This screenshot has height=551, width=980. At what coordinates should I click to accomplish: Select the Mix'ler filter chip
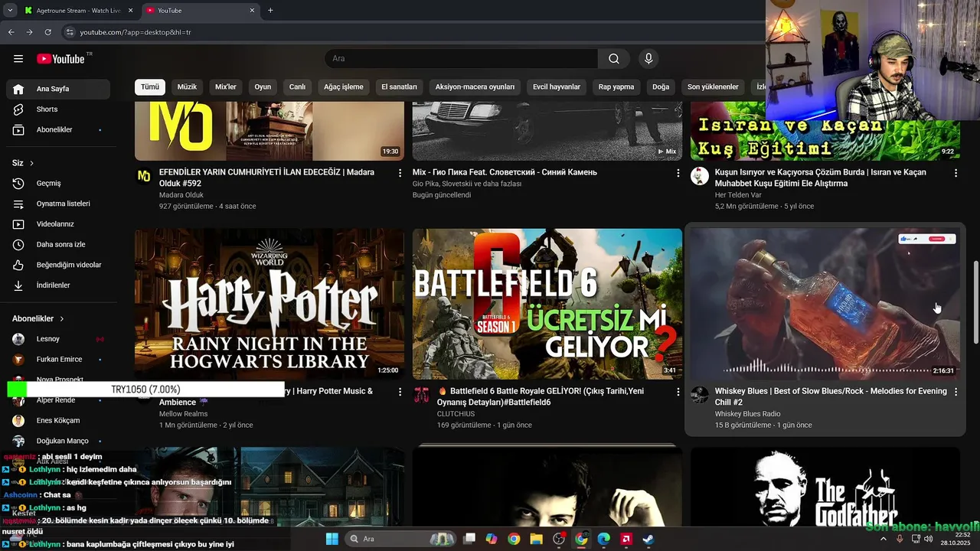click(226, 87)
